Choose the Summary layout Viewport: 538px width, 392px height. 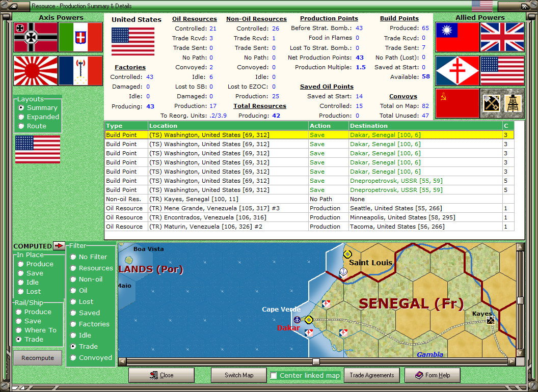click(38, 108)
